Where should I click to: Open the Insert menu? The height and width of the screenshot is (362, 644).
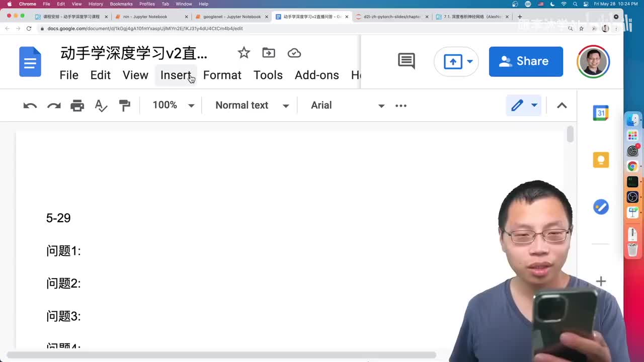tap(176, 75)
